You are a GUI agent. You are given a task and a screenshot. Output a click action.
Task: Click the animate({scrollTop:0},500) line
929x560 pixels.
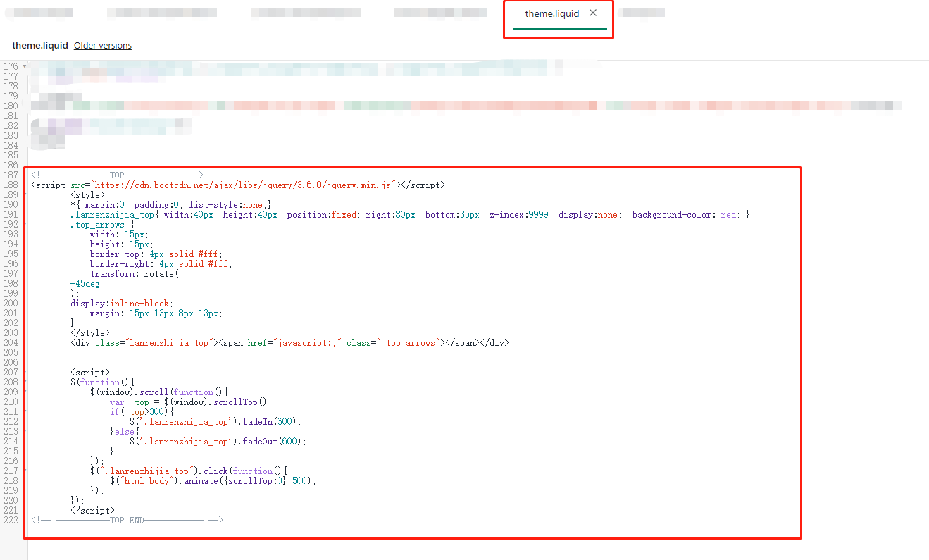[x=213, y=480]
